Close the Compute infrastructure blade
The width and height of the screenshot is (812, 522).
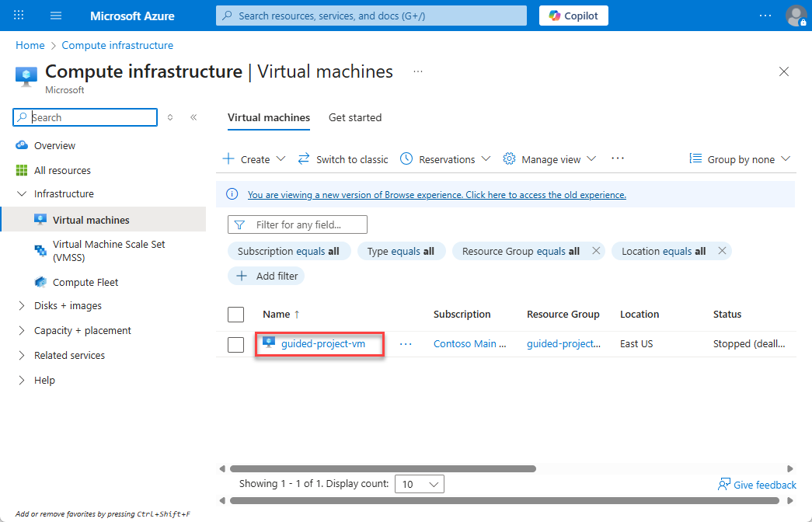pos(784,71)
